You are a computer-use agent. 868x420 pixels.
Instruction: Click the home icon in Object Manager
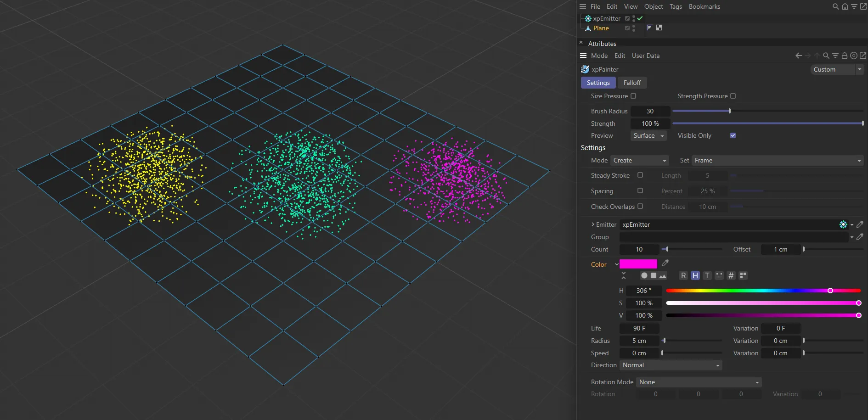(x=845, y=6)
